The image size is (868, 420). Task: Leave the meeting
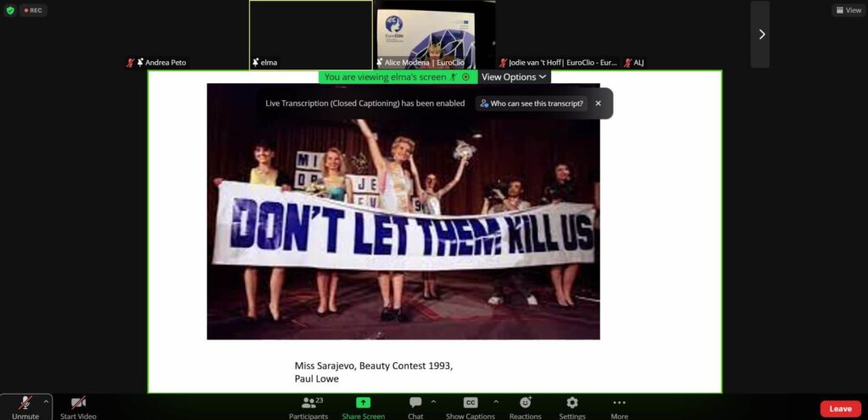coord(840,408)
